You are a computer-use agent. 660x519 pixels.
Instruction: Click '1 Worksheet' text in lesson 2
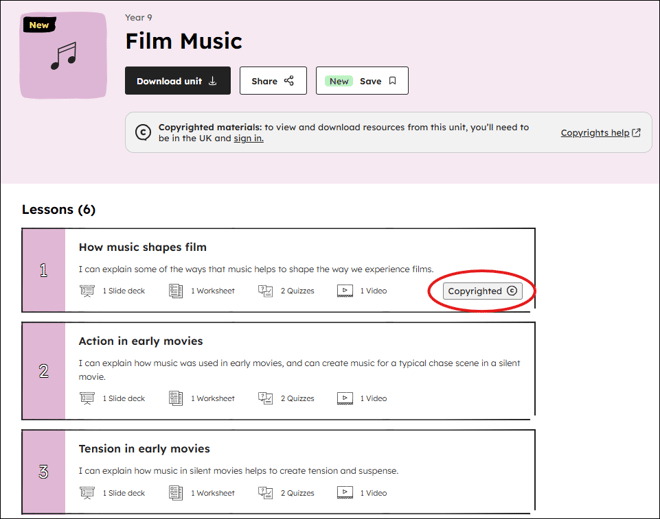click(x=213, y=398)
